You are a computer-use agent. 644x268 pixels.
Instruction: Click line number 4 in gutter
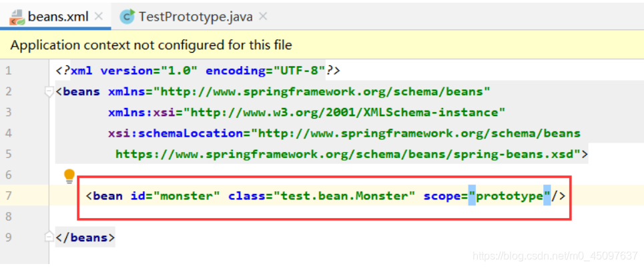9,133
